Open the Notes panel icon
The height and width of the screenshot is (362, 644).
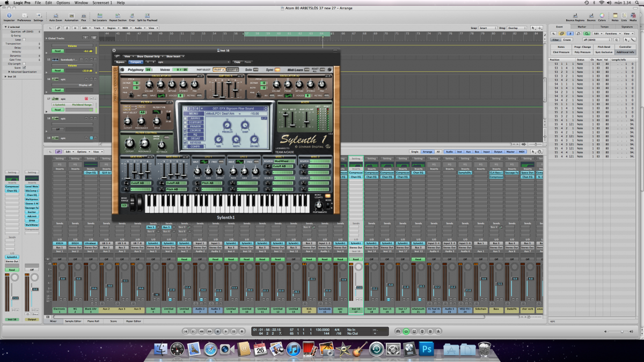tap(615, 17)
